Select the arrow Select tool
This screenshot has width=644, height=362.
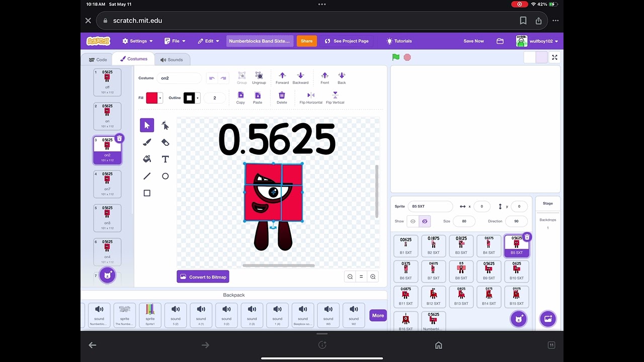pos(147,125)
